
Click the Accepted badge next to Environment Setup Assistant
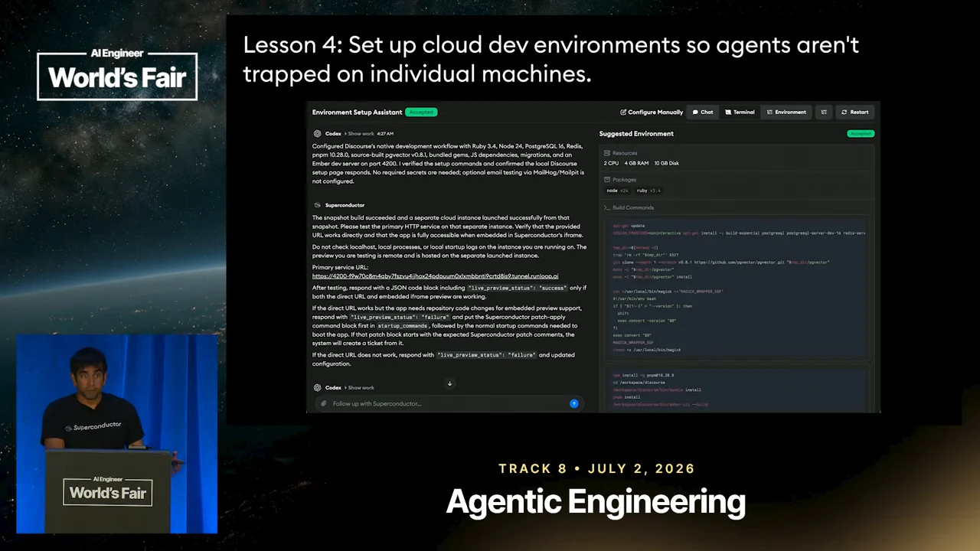421,112
